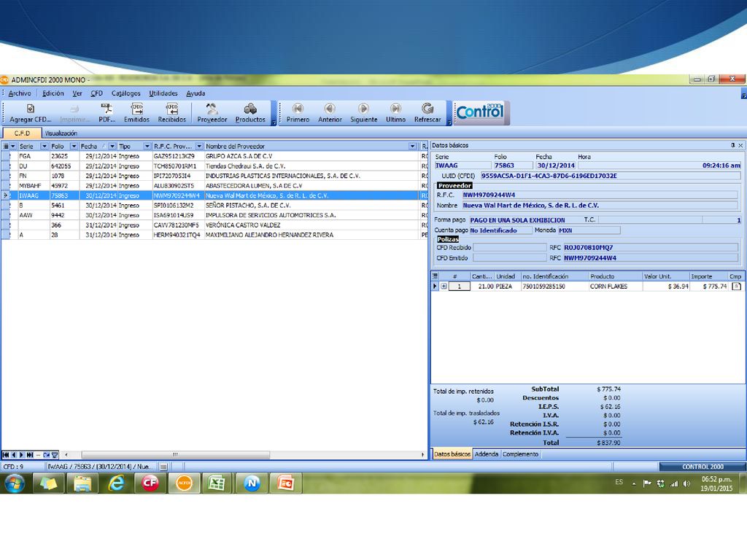Open the Utilidades menu

click(x=163, y=93)
